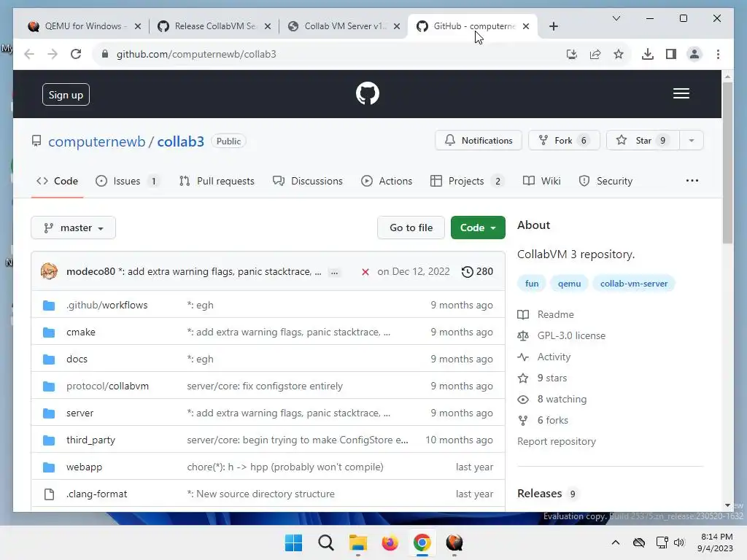Toggle the Chrome side panel icon
The image size is (747, 560).
(x=671, y=54)
